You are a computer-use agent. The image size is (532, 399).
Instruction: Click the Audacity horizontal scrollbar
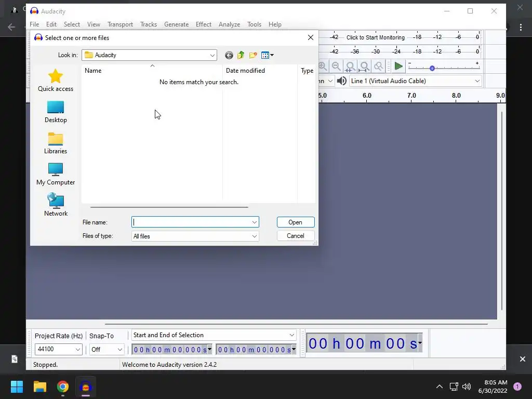pyautogui.click(x=296, y=324)
